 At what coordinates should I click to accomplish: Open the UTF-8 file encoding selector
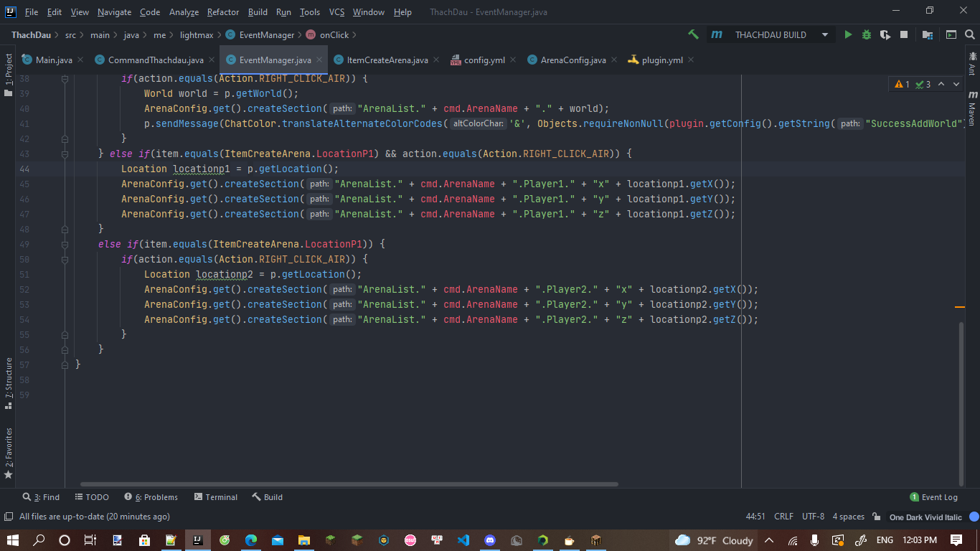(813, 517)
